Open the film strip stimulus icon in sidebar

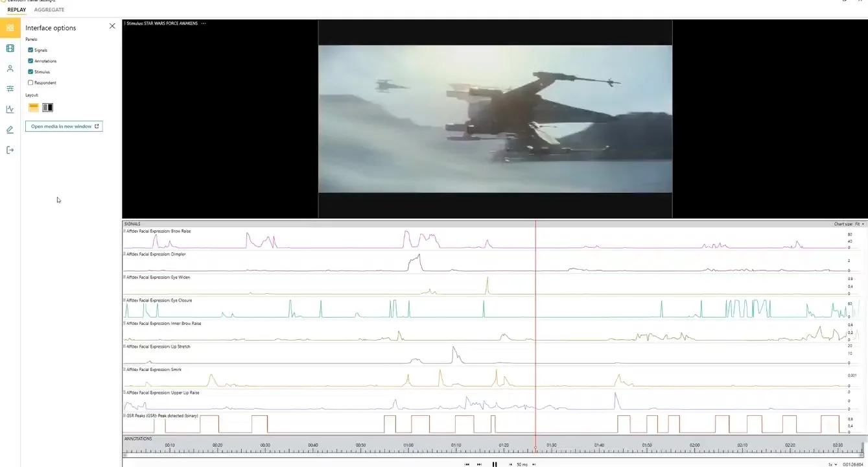pyautogui.click(x=10, y=48)
